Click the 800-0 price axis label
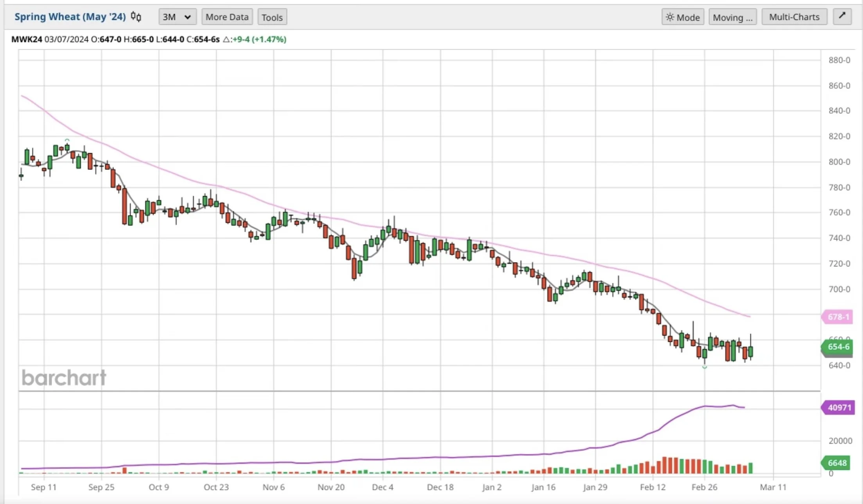This screenshot has width=863, height=504. 839,162
